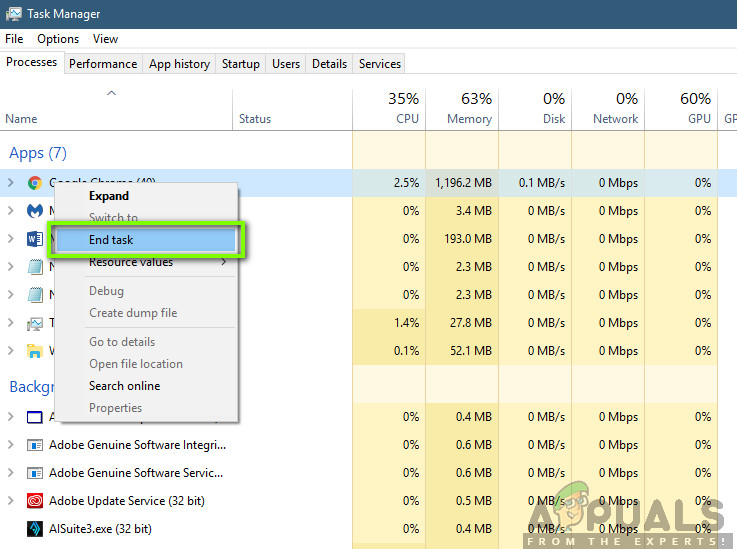Click the Malwarebytes app icon
Image resolution: width=737 pixels, height=549 pixels.
35,211
